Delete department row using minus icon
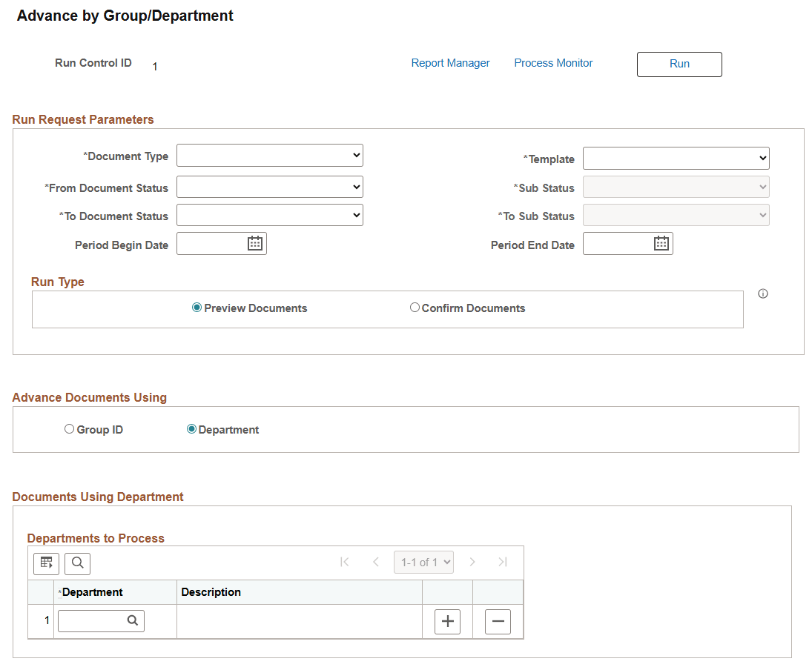This screenshot has height=670, width=812. pyautogui.click(x=498, y=621)
